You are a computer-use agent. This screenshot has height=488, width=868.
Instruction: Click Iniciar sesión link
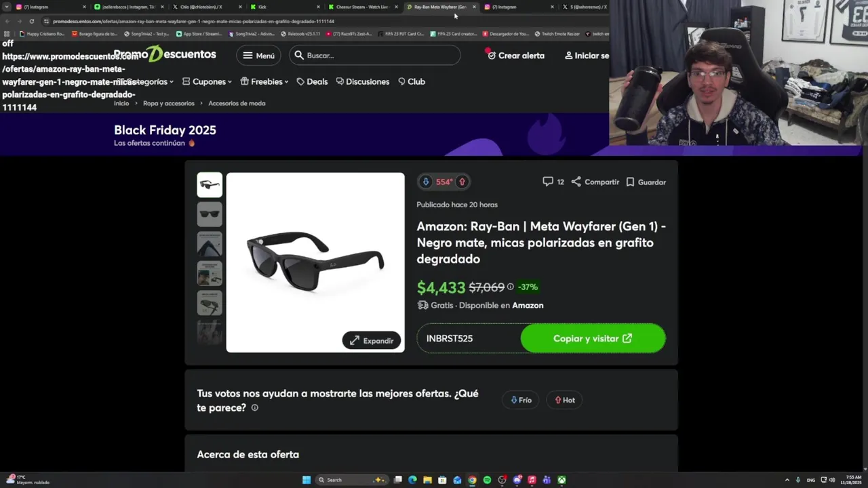(587, 56)
